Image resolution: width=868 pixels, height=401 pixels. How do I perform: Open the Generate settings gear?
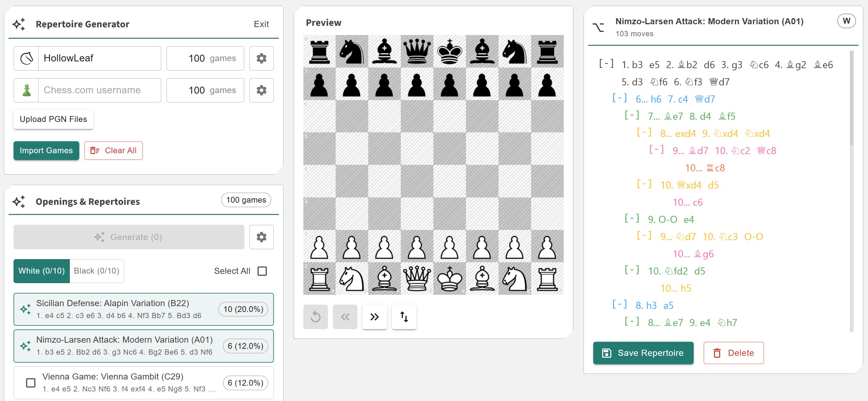pyautogui.click(x=261, y=237)
